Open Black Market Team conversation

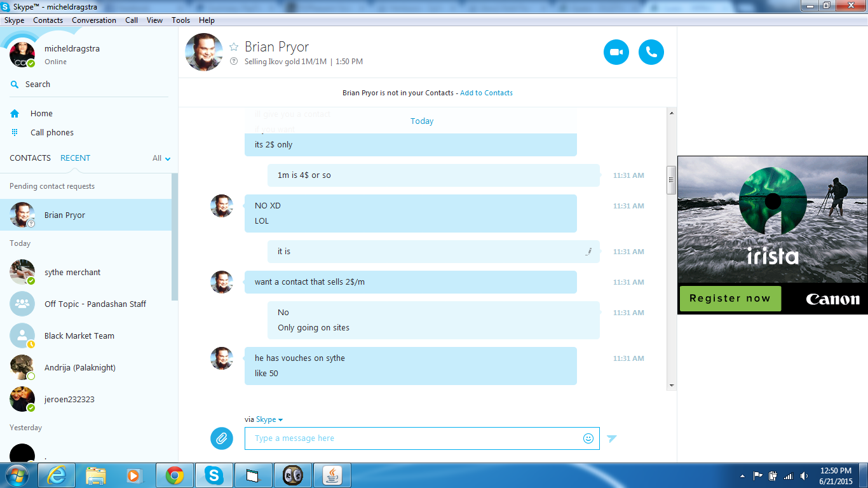(86, 335)
